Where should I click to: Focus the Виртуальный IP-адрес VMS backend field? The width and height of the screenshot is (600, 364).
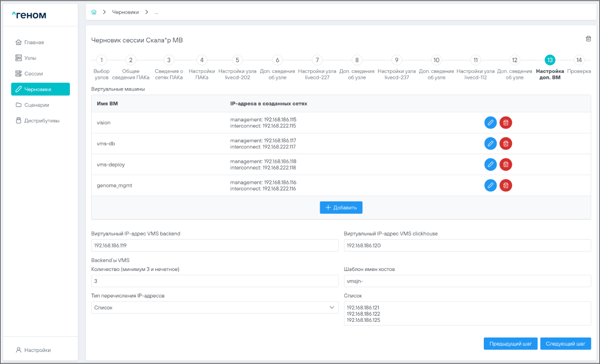(x=214, y=246)
